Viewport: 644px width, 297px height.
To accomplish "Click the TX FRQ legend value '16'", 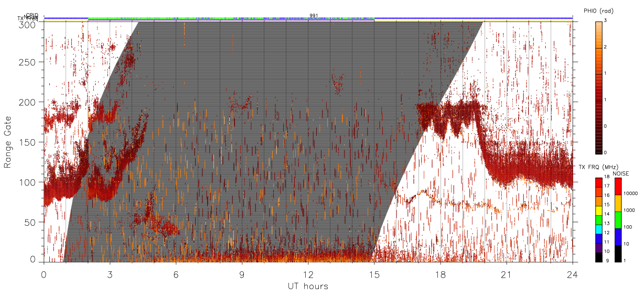I will (x=607, y=195).
